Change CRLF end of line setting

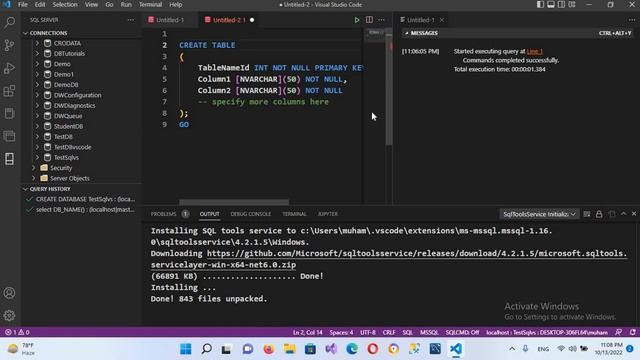(389, 332)
